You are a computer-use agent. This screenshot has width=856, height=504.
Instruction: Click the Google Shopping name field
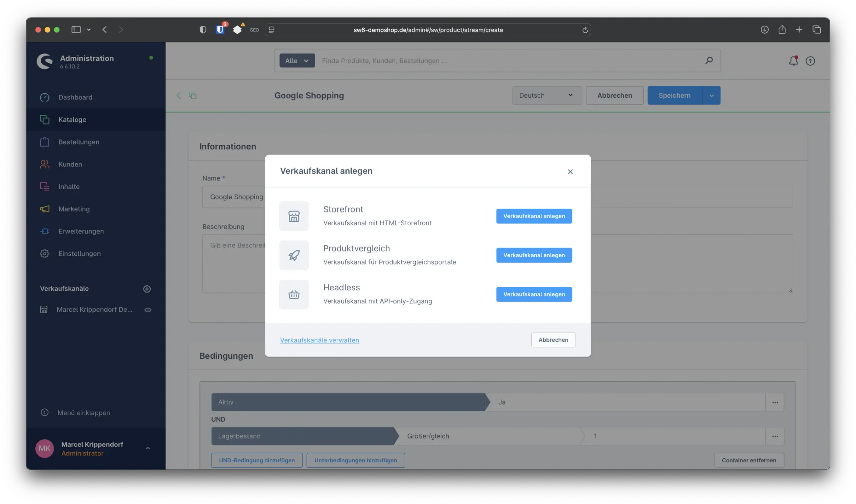coord(236,197)
